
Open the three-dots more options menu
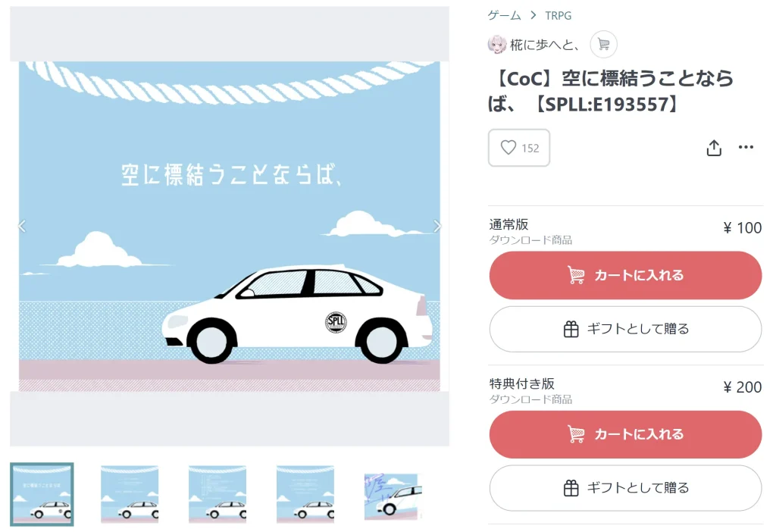click(746, 147)
